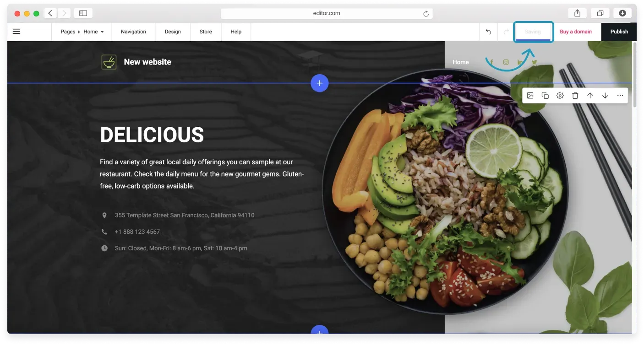Delete the block with trash icon
The image size is (644, 345).
575,96
